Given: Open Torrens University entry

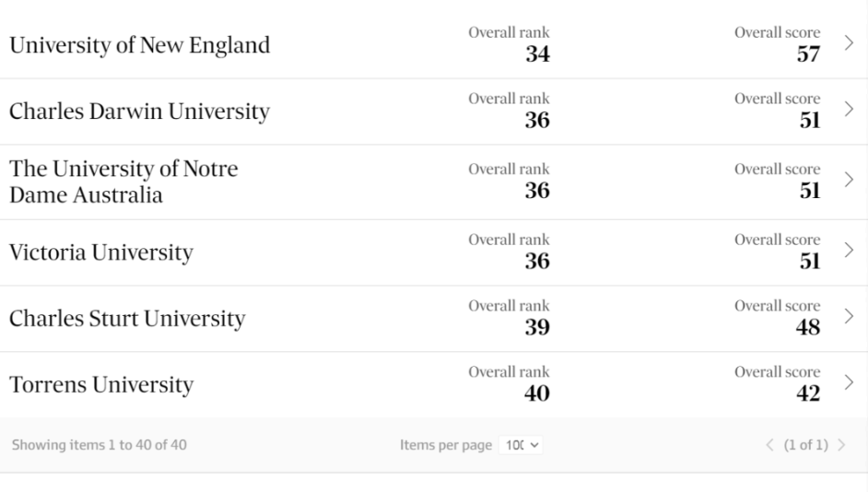Looking at the screenshot, I should (101, 384).
